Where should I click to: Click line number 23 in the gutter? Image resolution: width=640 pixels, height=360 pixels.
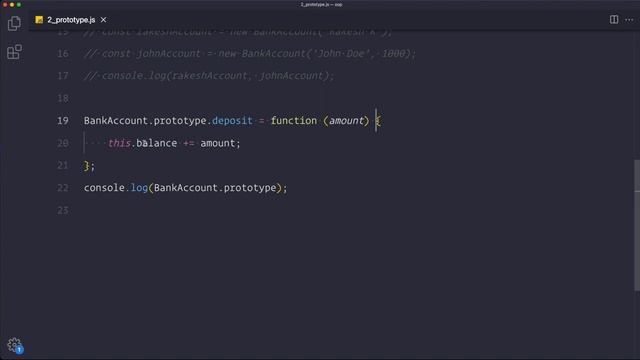[63, 210]
